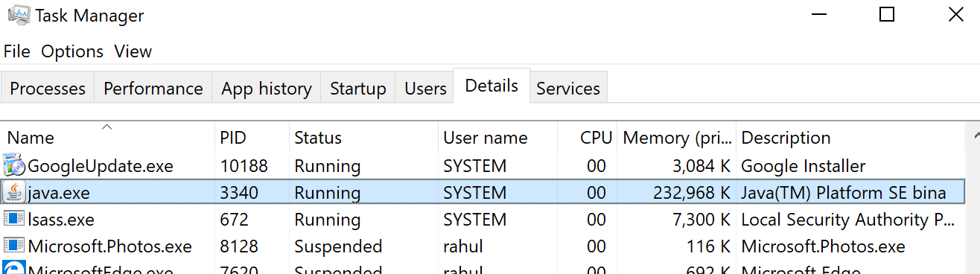
Task: Select the GoogleUpdate.exe installer icon
Action: pos(14,165)
